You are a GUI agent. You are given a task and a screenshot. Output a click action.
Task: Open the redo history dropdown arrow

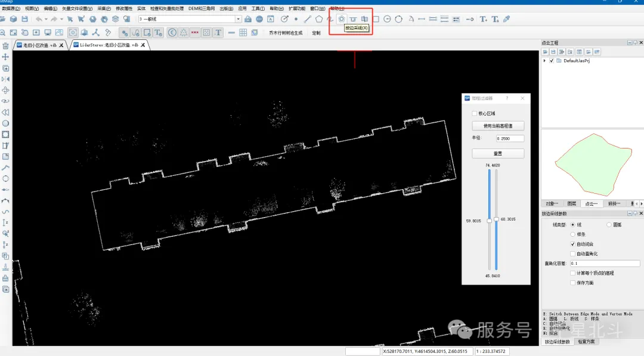point(61,19)
